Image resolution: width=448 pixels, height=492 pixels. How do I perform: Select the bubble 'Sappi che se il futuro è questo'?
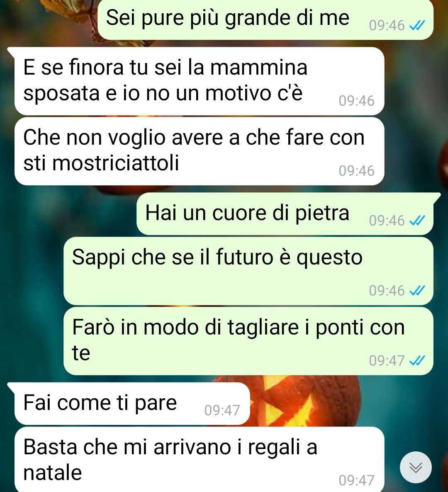pos(248,271)
